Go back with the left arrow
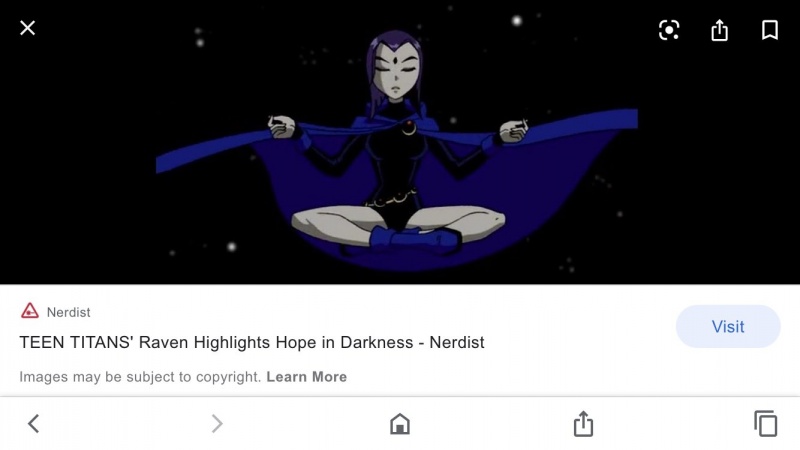 click(34, 423)
